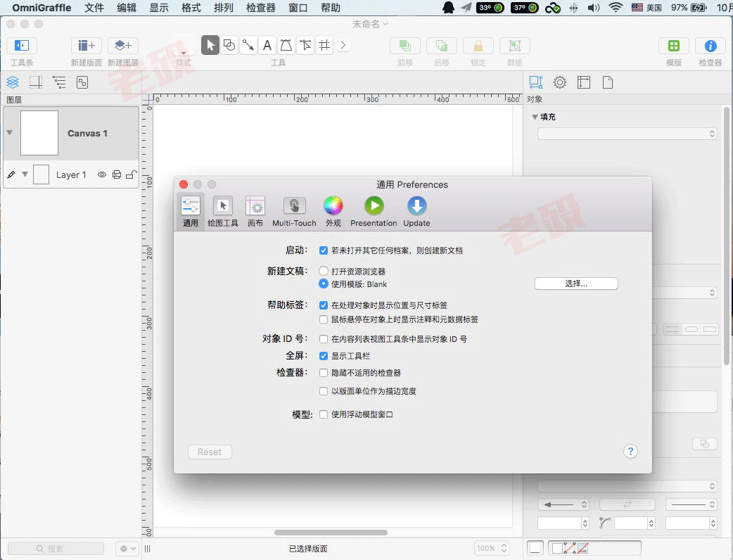Open the Object inspector tab
The height and width of the screenshot is (560, 733).
pos(536,82)
